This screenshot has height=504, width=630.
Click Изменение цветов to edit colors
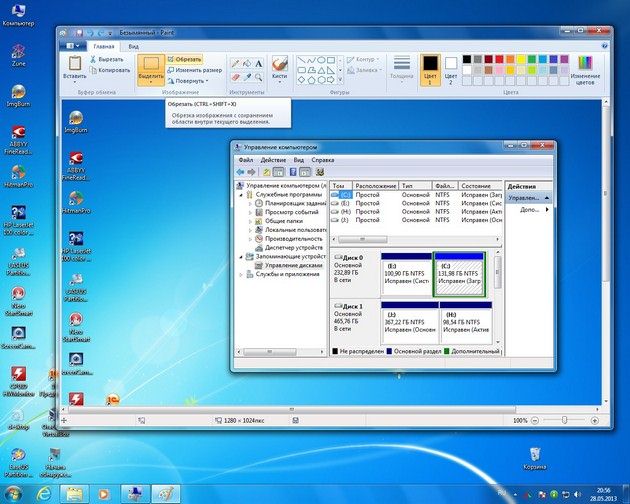(585, 70)
